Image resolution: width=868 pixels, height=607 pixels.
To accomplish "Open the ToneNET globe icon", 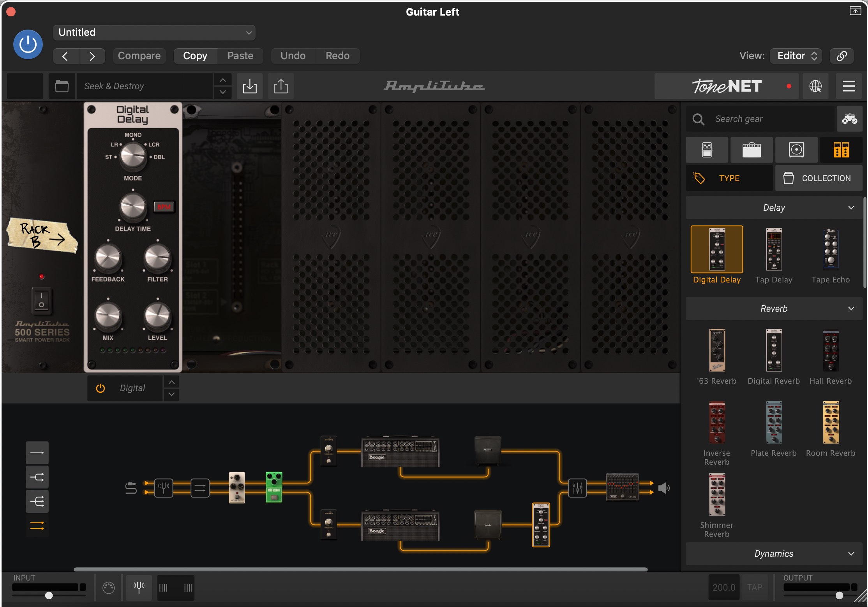I will pos(815,86).
